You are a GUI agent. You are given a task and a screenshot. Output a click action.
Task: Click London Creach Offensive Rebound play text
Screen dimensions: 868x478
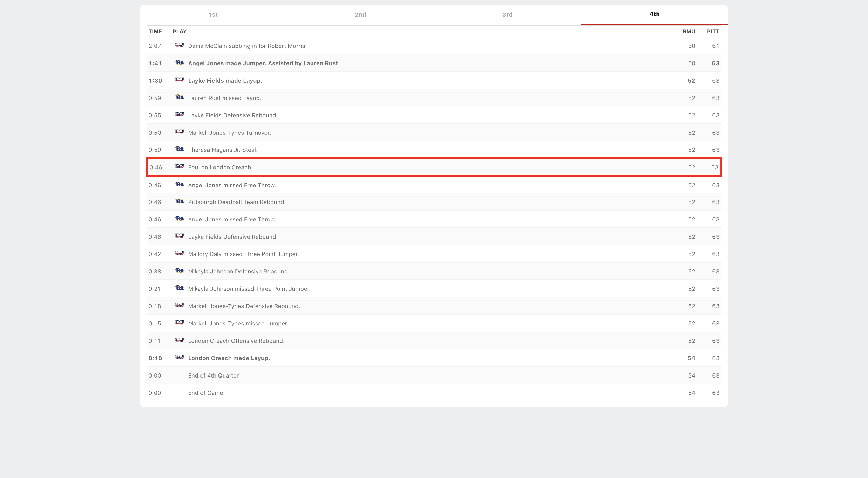236,341
